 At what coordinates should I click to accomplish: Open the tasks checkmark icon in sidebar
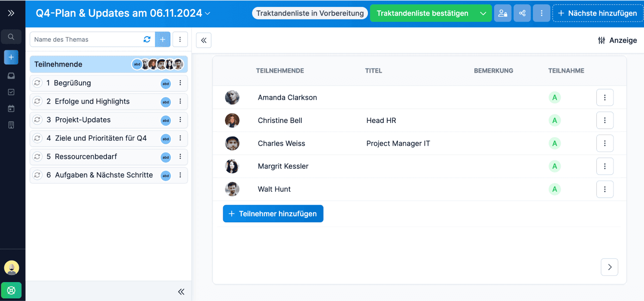[11, 92]
